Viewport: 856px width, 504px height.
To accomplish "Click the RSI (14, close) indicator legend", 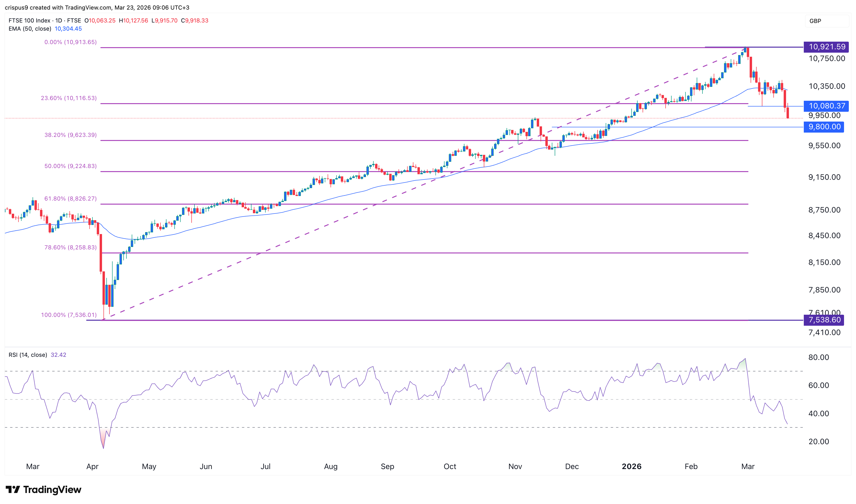I will [28, 355].
